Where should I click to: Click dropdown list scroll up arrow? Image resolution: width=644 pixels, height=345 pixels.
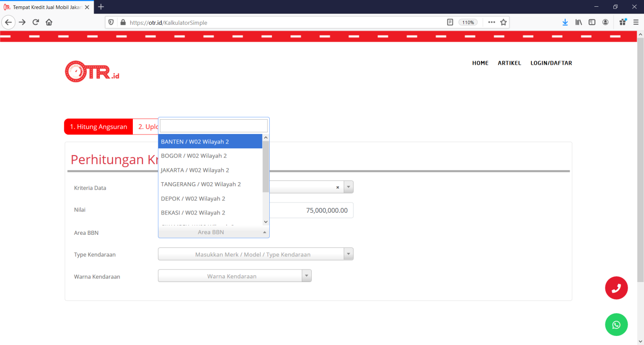point(266,138)
